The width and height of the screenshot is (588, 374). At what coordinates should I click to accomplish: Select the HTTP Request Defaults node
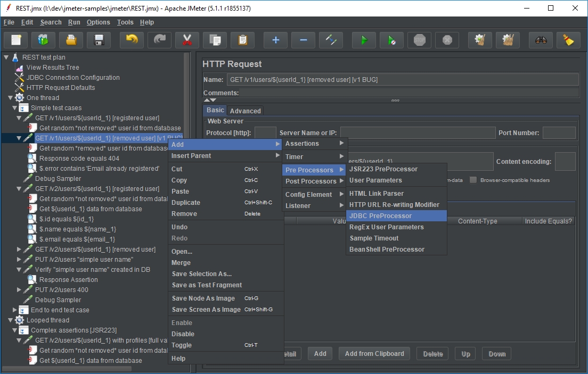[60, 88]
